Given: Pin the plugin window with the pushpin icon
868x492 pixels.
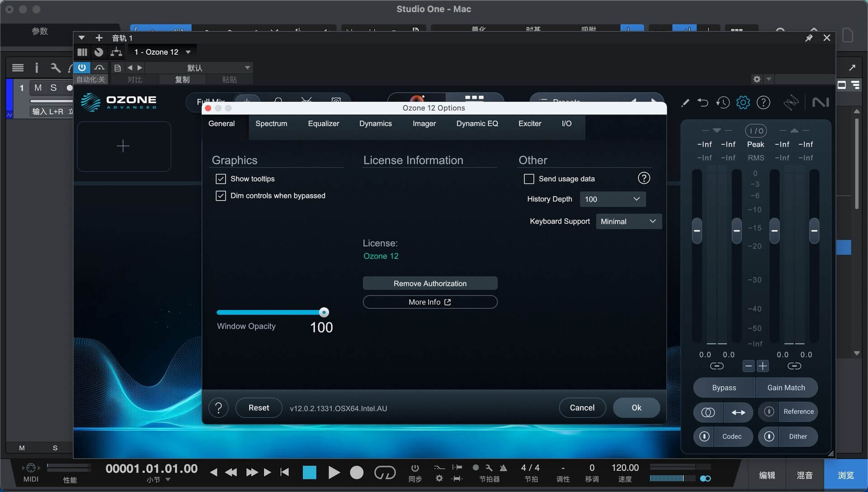Looking at the screenshot, I should [x=809, y=38].
